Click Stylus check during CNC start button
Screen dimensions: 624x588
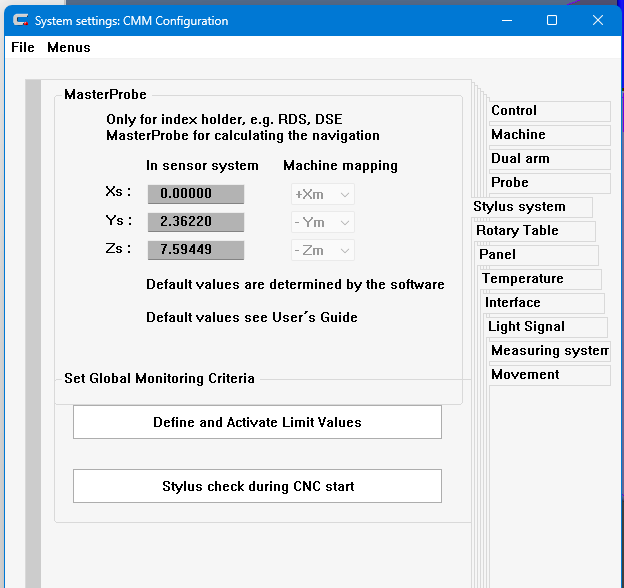(x=257, y=486)
